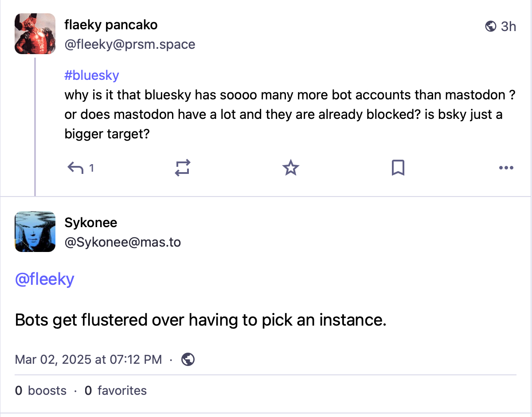532x417 pixels.
Task: Open Sykonee's profile avatar
Action: [x=35, y=232]
